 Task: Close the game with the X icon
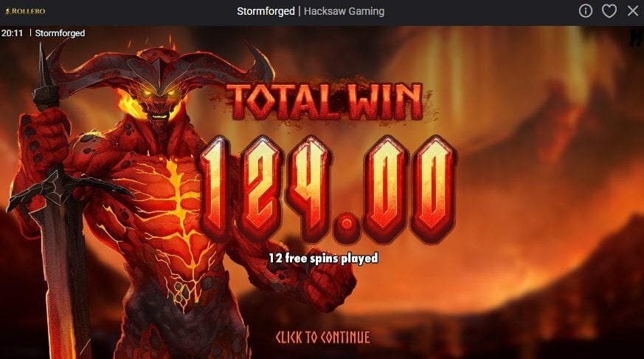(633, 11)
